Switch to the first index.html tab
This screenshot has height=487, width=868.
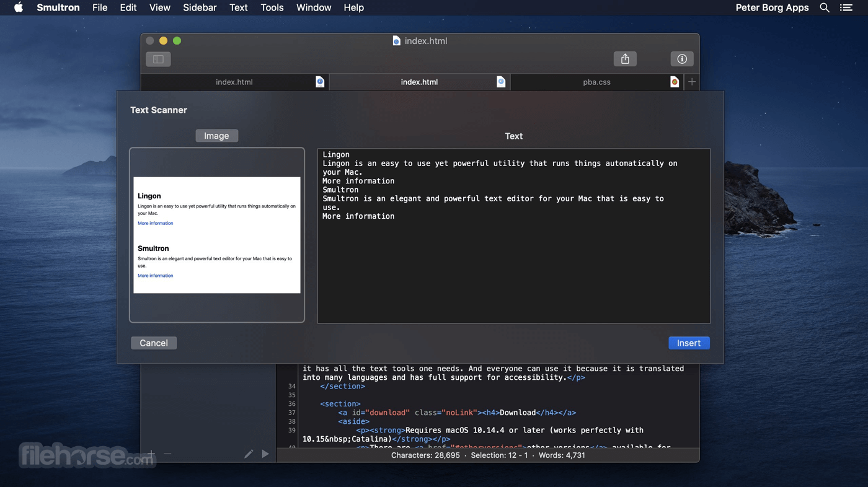pos(234,82)
